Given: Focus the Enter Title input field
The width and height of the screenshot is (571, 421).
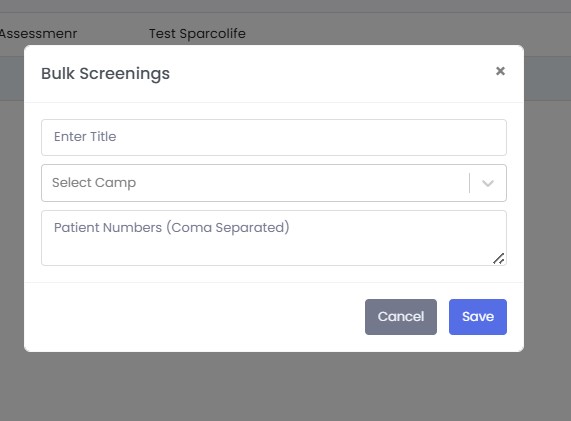Looking at the screenshot, I should [274, 137].
